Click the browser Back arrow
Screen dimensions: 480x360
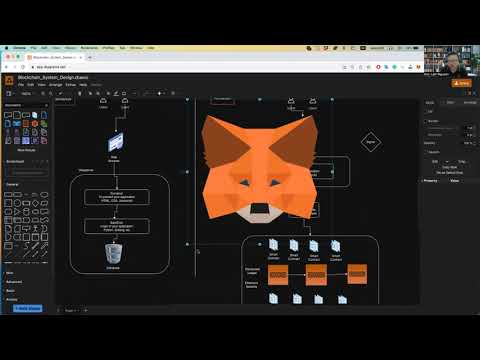[x=6, y=67]
